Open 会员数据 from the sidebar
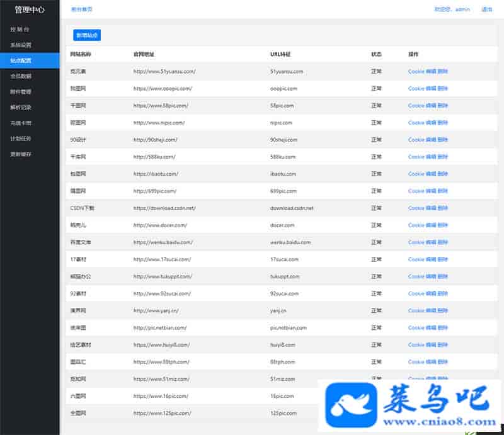The width and height of the screenshot is (504, 435). pos(21,76)
